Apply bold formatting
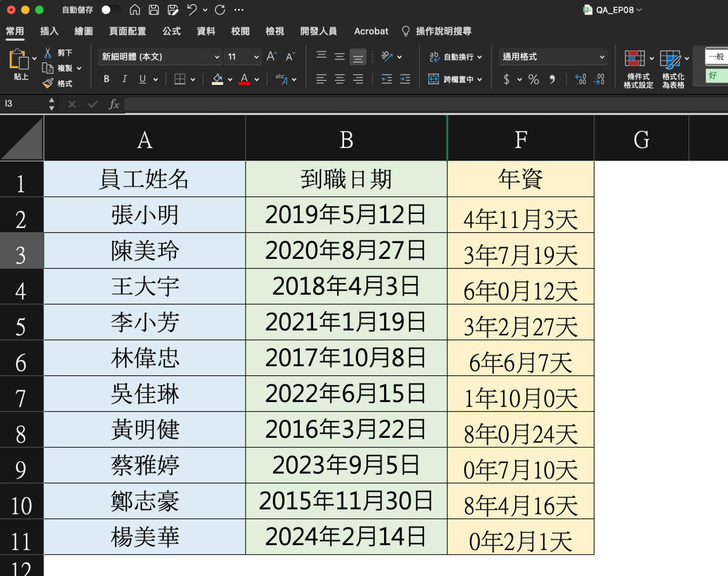The image size is (728, 576). [107, 79]
